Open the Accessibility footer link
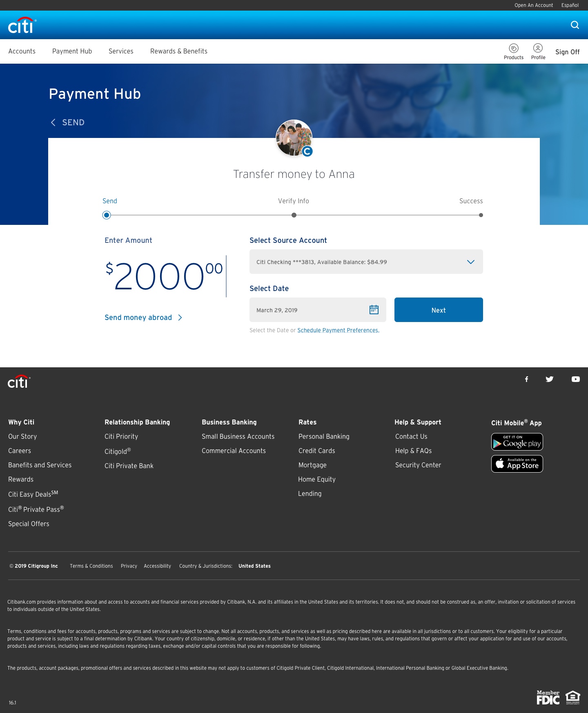588x713 pixels. (157, 566)
